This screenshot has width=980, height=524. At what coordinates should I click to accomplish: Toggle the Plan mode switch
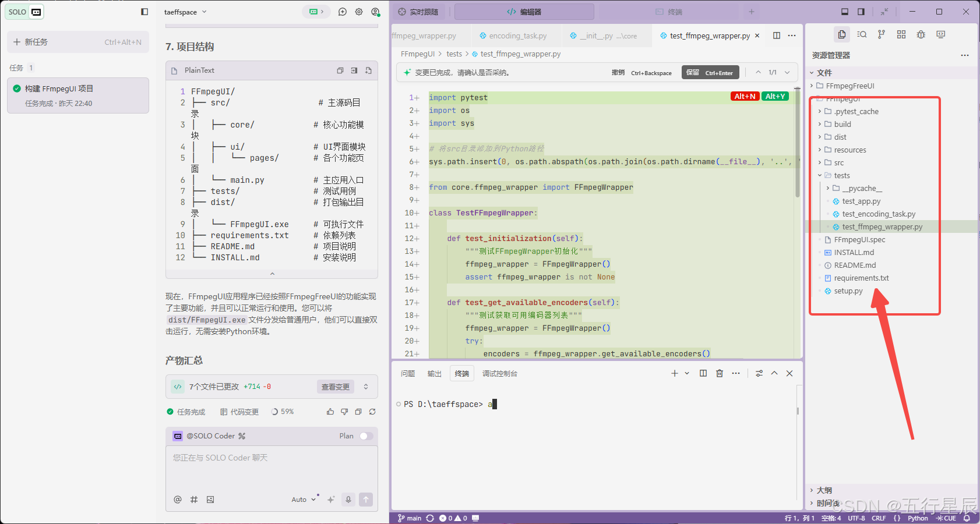pos(366,436)
